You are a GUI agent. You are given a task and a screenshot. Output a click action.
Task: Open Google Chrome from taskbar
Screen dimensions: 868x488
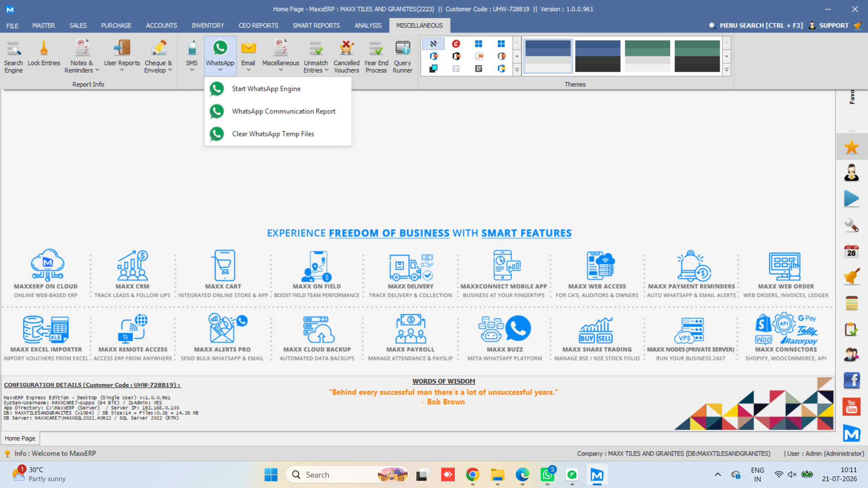[x=472, y=474]
